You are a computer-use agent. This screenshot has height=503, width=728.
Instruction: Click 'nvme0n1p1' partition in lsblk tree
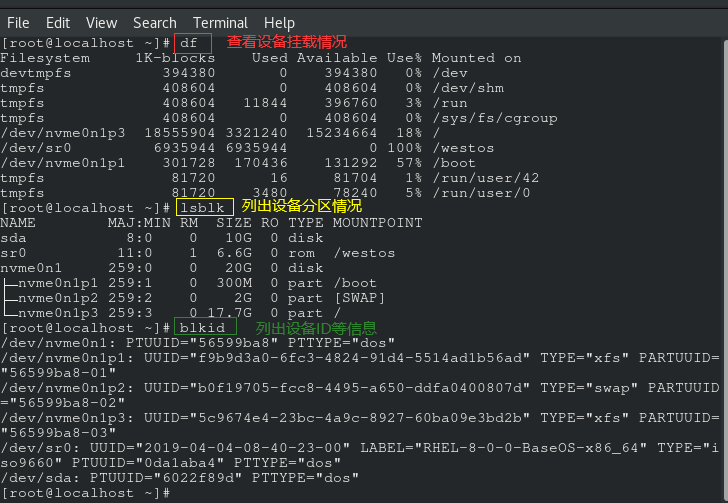point(58,283)
